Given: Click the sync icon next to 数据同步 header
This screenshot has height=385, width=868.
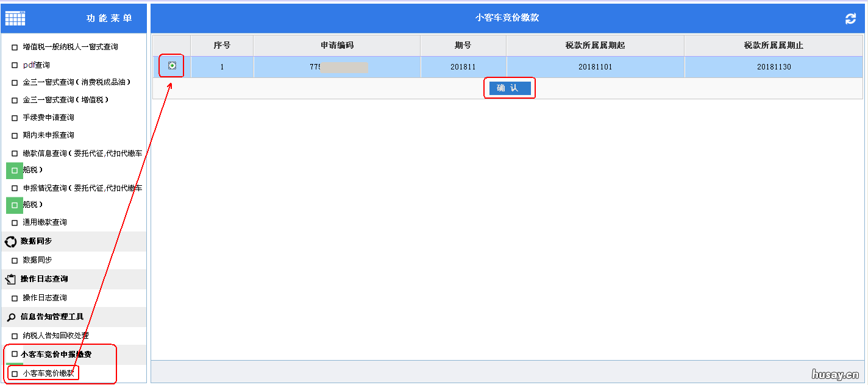Looking at the screenshot, I should [x=9, y=241].
